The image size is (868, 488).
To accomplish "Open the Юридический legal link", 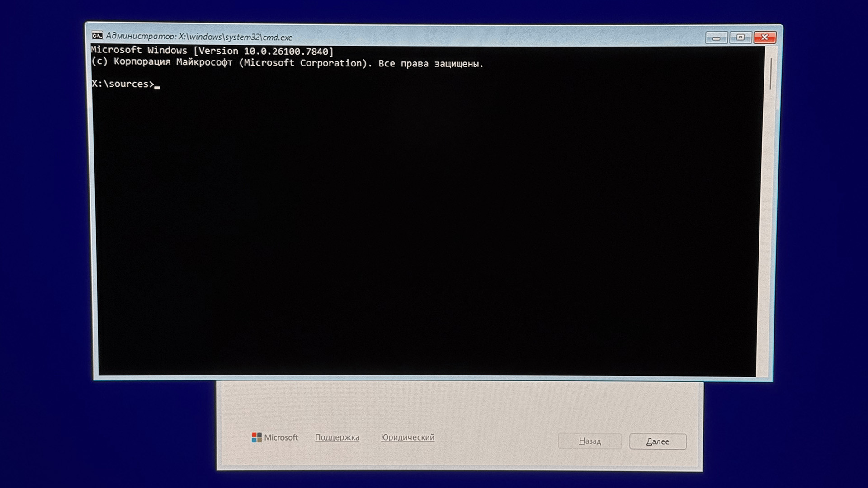I will coord(407,437).
